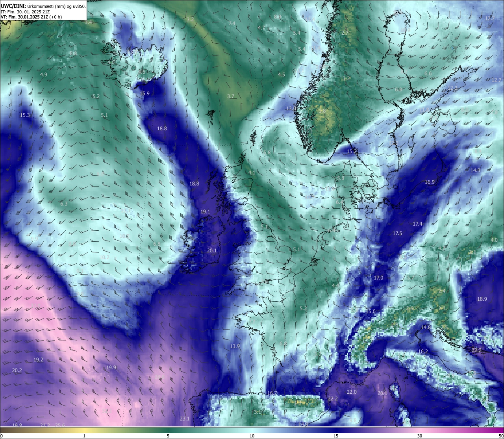
Task: Click the 17.0 value on the map
Action: point(378,278)
